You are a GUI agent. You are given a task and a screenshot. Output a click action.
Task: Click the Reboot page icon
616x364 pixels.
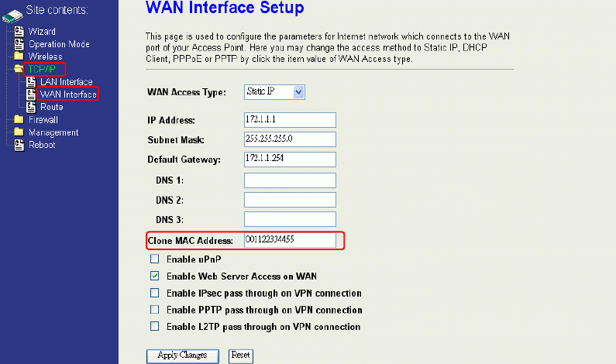[x=19, y=145]
